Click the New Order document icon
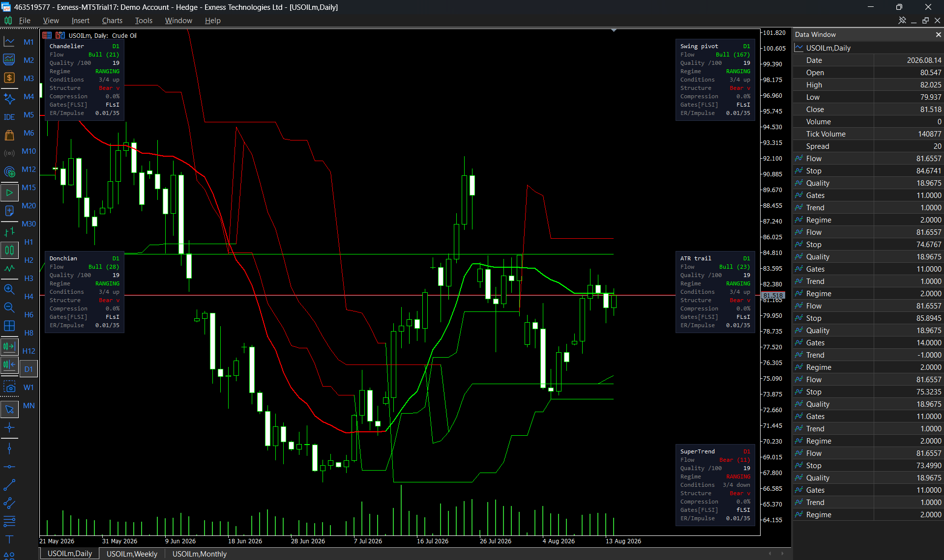Screen dimensions: 944x560 pos(9,211)
